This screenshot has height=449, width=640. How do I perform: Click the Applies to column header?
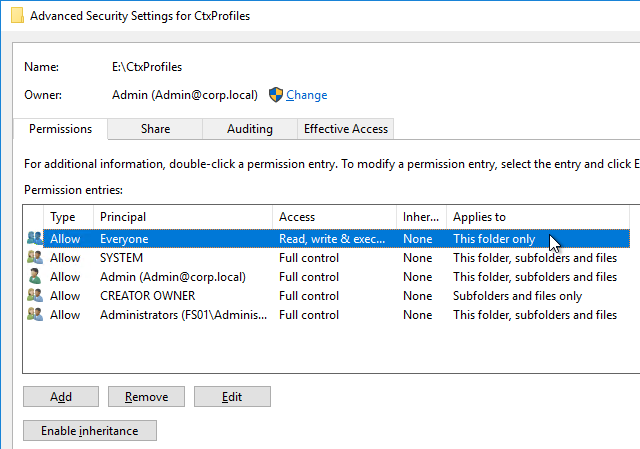coord(536,217)
